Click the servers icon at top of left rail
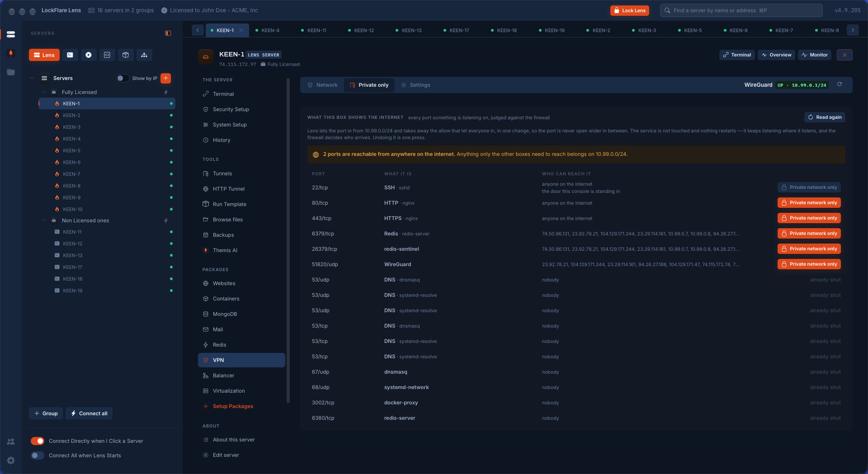 click(x=11, y=34)
